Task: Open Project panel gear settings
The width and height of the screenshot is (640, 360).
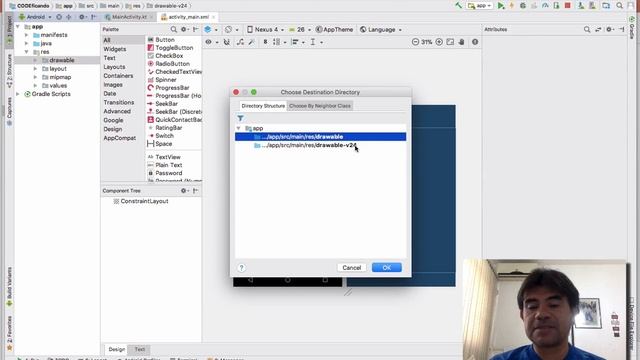Action: tap(82, 17)
